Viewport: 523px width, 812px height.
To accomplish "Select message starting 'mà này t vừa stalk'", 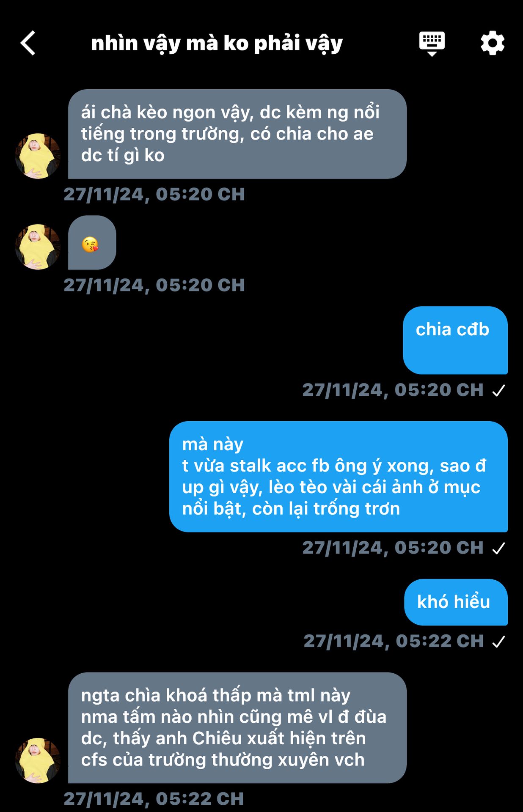I will [x=339, y=477].
